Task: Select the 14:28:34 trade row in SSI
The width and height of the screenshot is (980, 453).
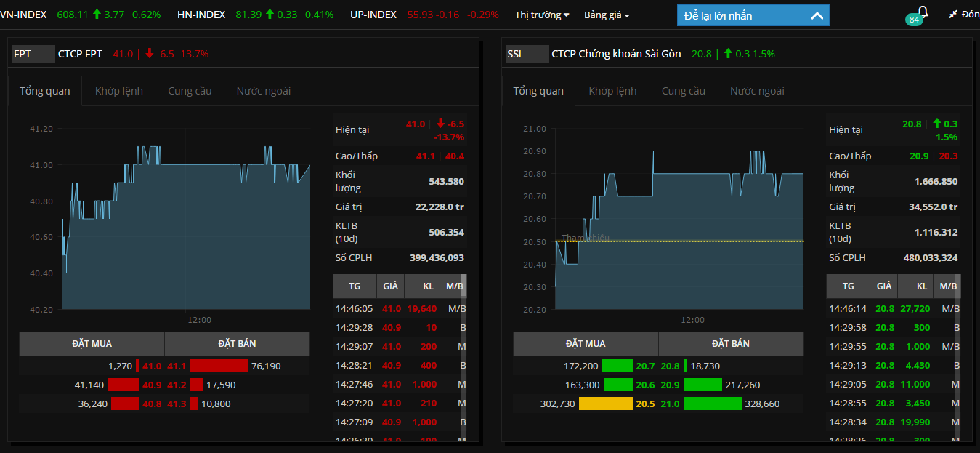Action: pyautogui.click(x=894, y=422)
